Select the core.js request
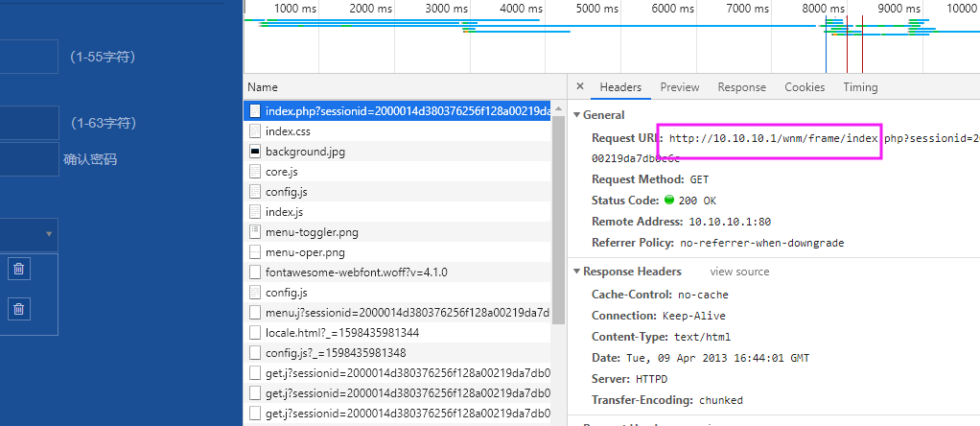Screen dimensions: 980x426 coord(397,172)
